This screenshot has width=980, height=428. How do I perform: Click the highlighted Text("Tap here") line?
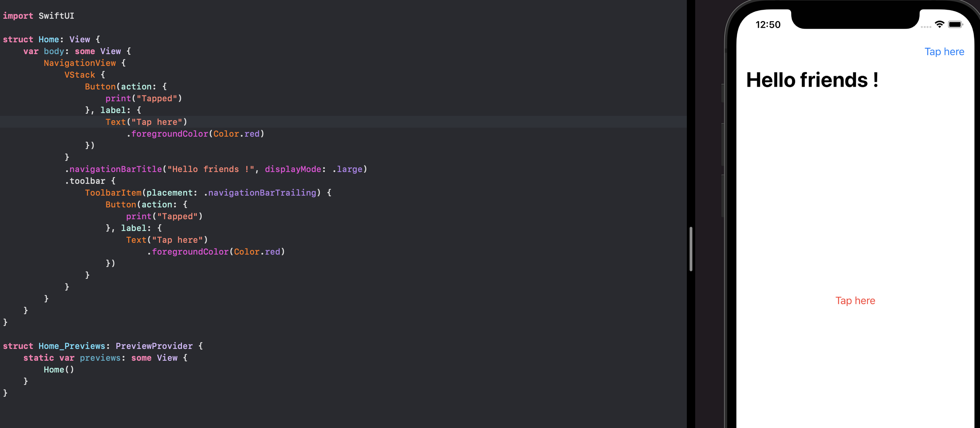[x=146, y=122]
